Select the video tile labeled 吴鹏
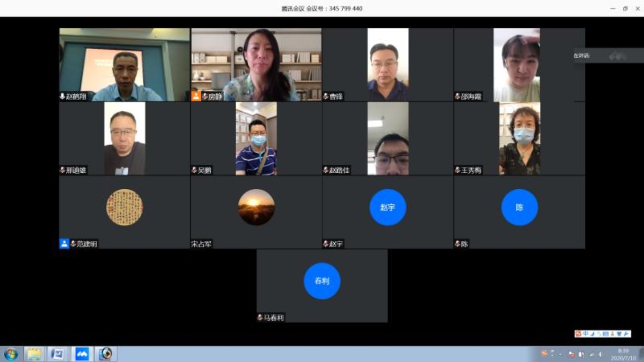Viewport: 644px width, 362px height. [x=256, y=139]
